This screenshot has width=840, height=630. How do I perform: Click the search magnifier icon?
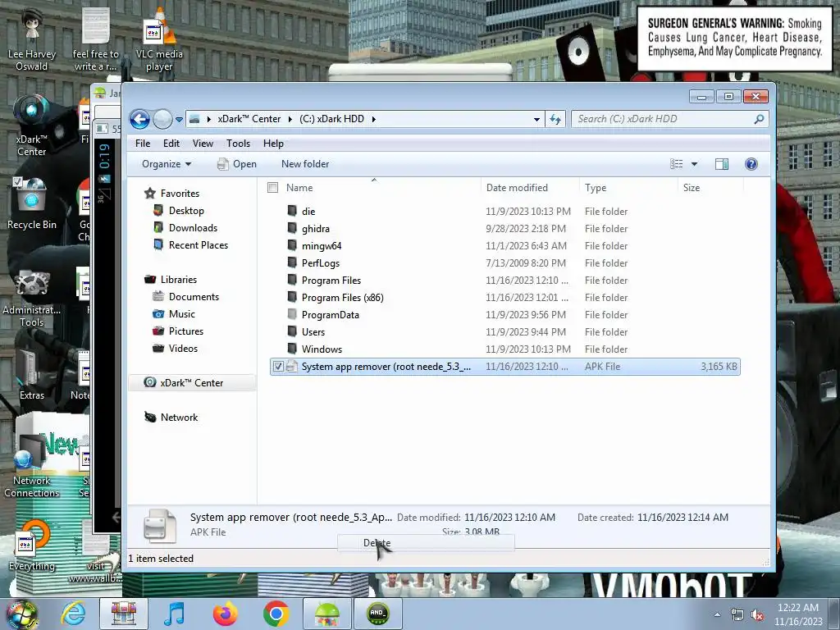759,119
